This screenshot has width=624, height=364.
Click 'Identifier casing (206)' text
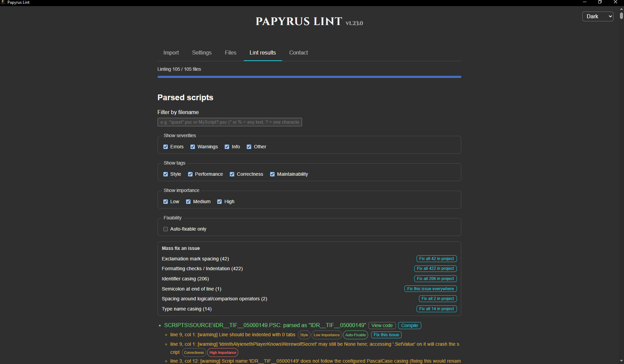(185, 279)
